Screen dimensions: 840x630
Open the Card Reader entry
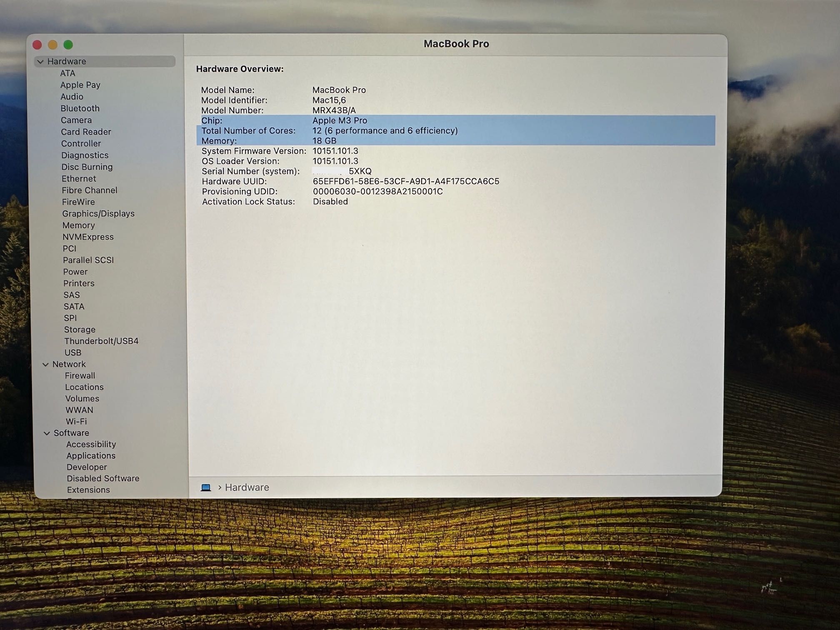point(86,132)
